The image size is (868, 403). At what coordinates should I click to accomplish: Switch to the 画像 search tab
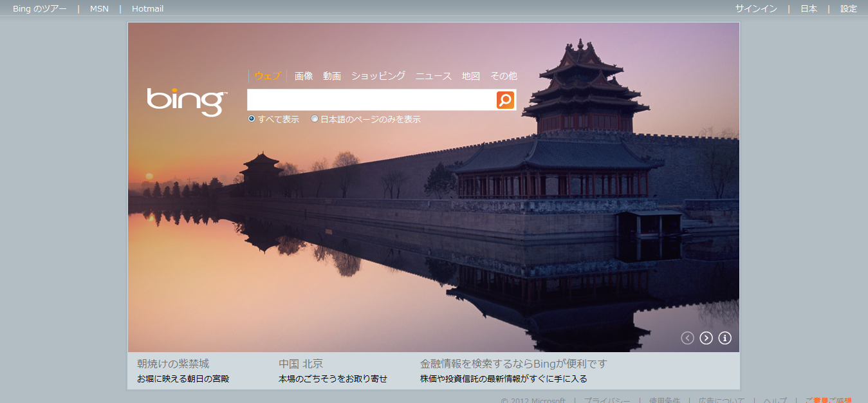click(x=304, y=76)
